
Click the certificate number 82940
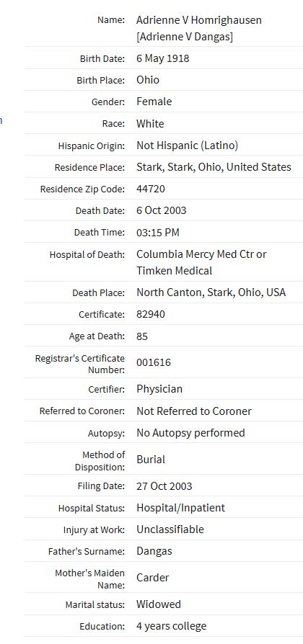(151, 314)
